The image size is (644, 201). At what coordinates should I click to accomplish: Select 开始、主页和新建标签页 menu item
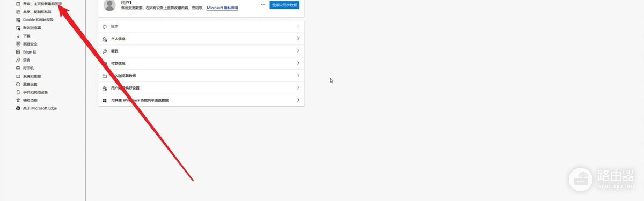tap(39, 4)
